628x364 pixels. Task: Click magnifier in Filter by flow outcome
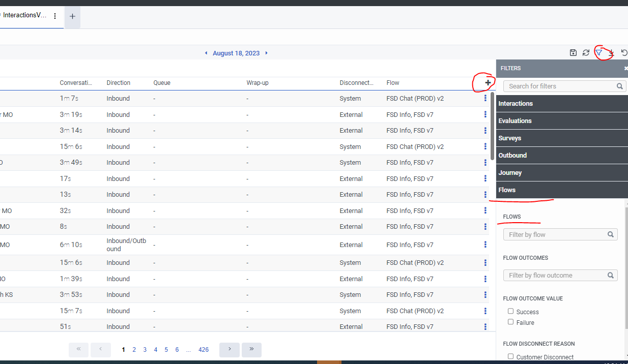pos(611,276)
